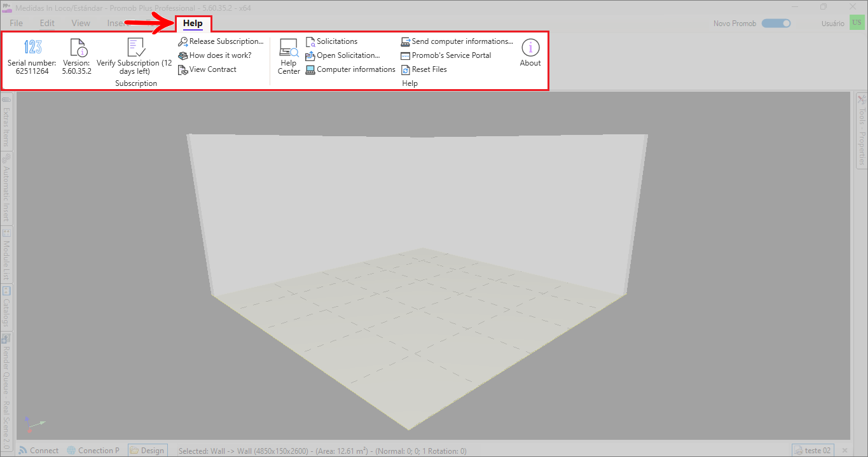Click the 'Selected: Wall' status text

point(322,451)
